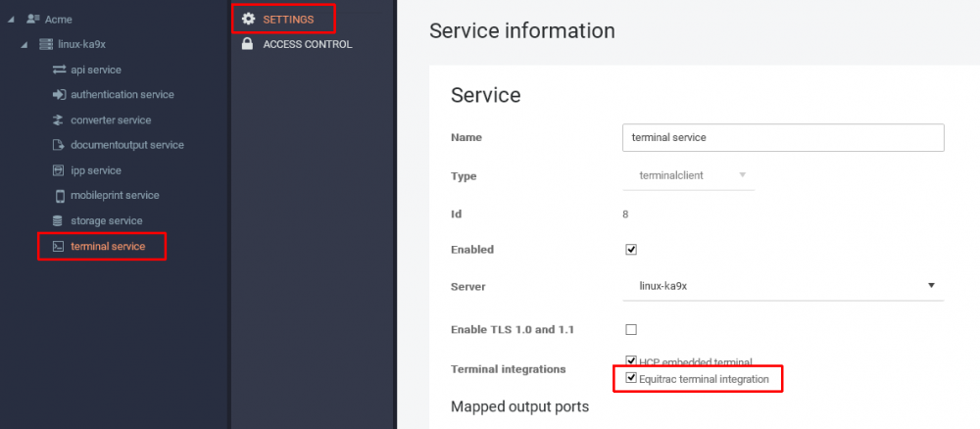The image size is (980, 429).
Task: Click the storage service database icon
Action: coord(59,221)
